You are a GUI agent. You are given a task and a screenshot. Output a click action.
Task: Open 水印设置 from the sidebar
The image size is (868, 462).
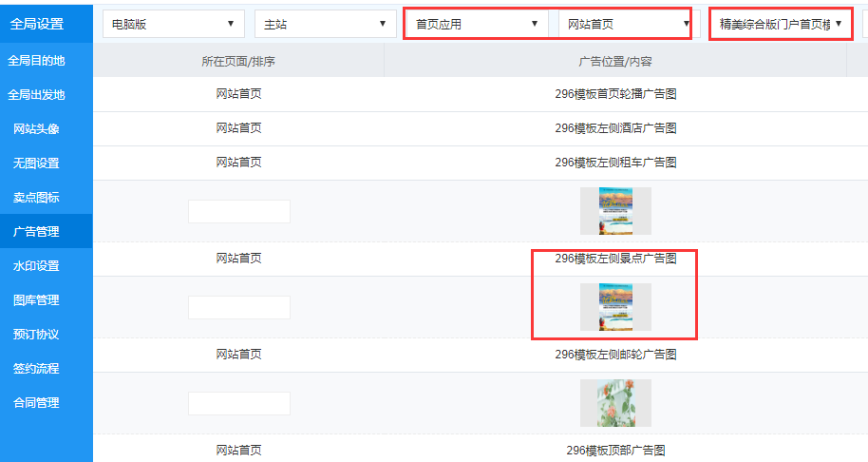pyautogui.click(x=36, y=266)
